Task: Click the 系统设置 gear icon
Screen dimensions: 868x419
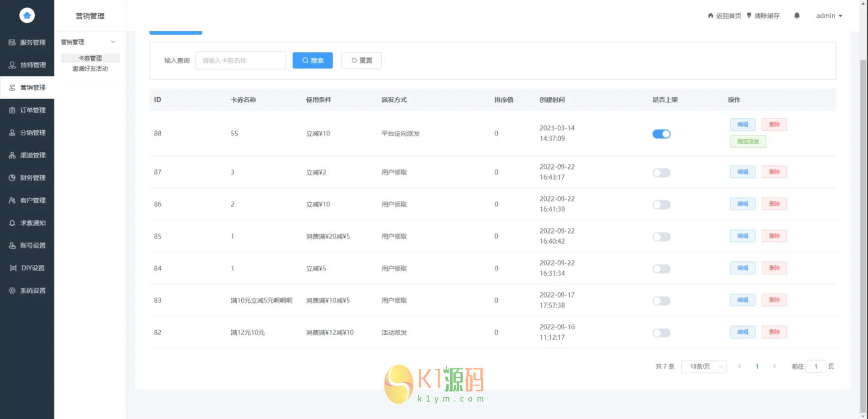Action: (12, 291)
